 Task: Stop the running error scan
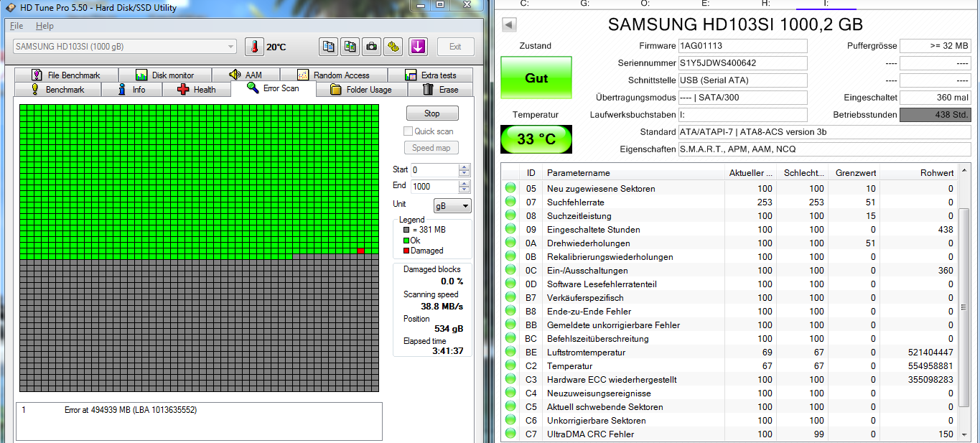click(432, 113)
